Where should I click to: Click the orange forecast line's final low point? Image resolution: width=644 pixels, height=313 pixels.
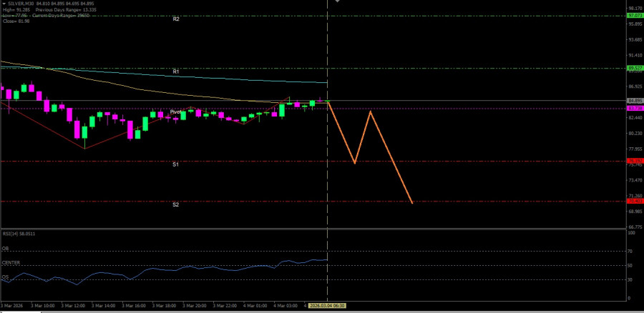pyautogui.click(x=413, y=203)
